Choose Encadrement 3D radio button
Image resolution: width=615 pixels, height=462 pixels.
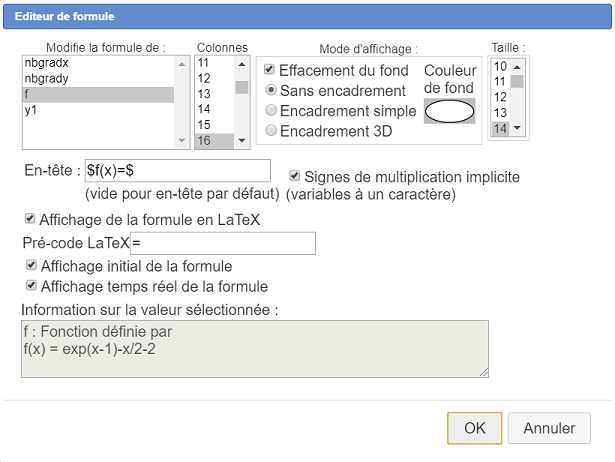coord(271,130)
